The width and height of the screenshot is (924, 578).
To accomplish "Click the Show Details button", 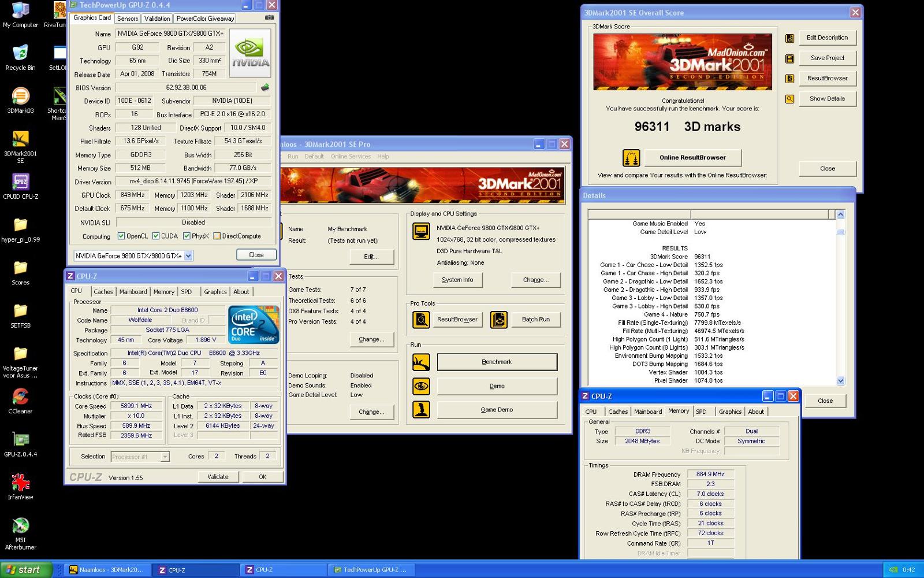I will (827, 99).
